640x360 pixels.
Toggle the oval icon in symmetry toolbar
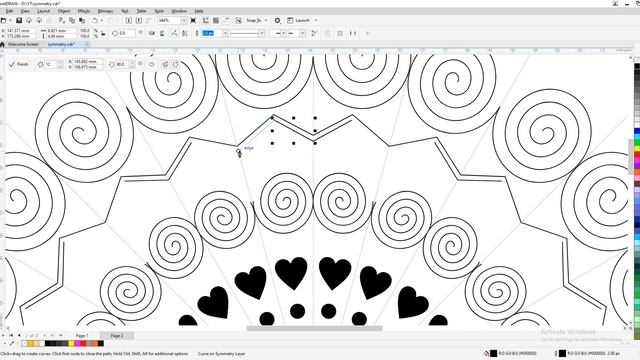pyautogui.click(x=151, y=64)
